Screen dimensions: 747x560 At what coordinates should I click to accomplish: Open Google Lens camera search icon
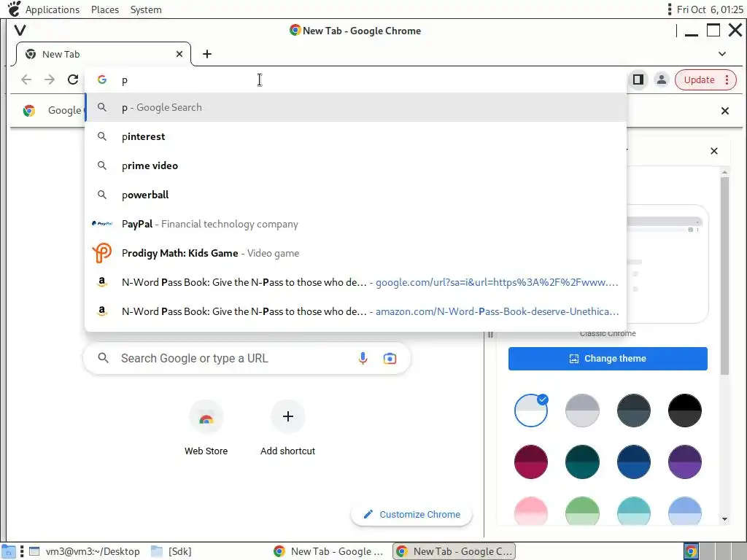[x=390, y=358]
